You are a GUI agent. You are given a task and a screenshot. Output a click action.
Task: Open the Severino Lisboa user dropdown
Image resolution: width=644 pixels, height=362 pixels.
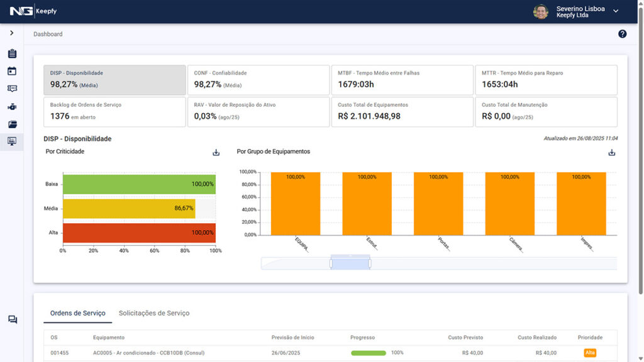[615, 11]
